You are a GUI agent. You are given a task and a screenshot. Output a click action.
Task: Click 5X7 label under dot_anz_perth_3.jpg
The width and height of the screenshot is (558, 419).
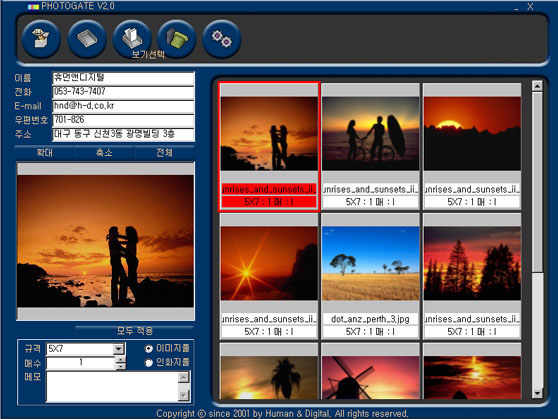pos(370,332)
